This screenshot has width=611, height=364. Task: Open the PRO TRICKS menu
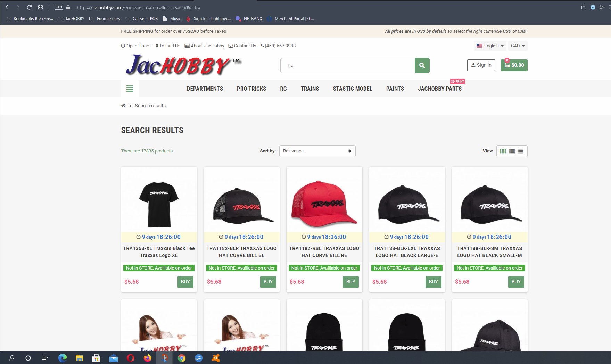click(251, 89)
